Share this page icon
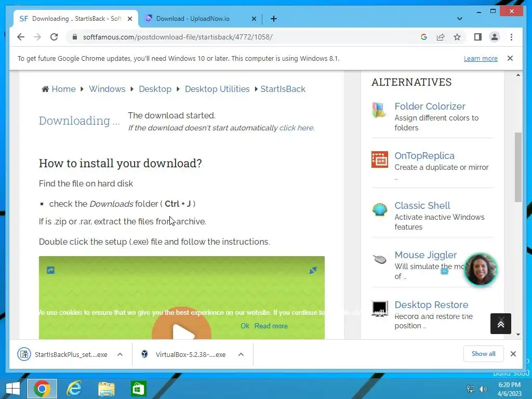This screenshot has height=399, width=532. pos(441,37)
